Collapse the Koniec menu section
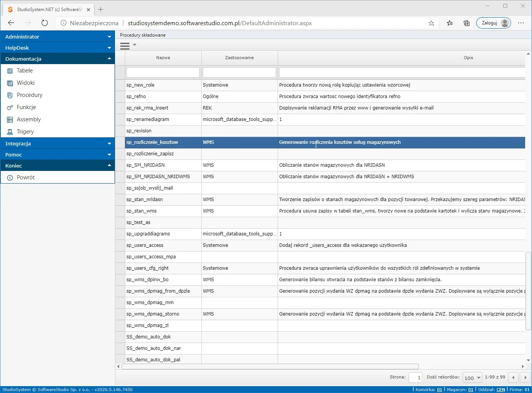532x393 pixels. click(58, 166)
